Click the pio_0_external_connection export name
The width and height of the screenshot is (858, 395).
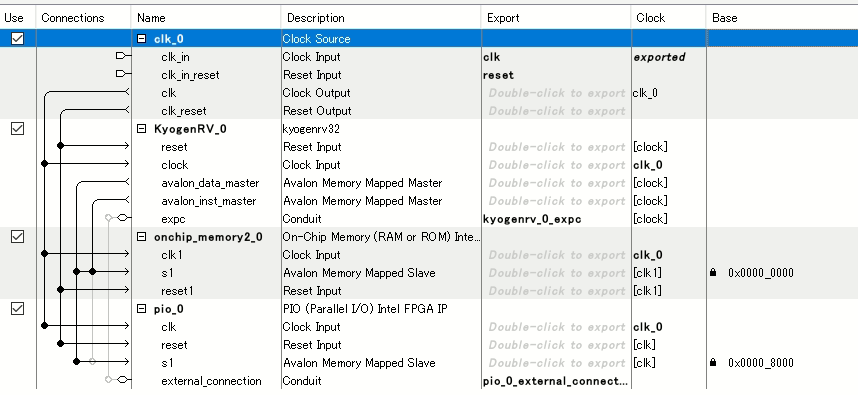click(x=555, y=381)
